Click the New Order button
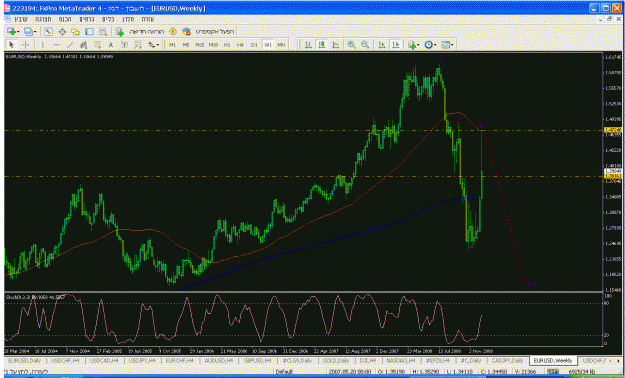This screenshot has width=625, height=378. coord(140,32)
